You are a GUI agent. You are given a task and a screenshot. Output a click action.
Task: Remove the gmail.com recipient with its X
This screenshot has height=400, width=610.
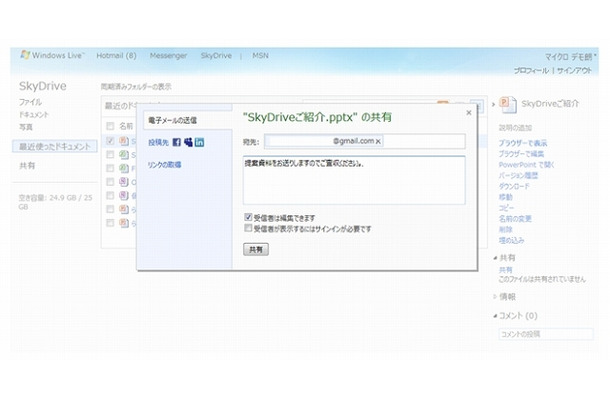378,142
